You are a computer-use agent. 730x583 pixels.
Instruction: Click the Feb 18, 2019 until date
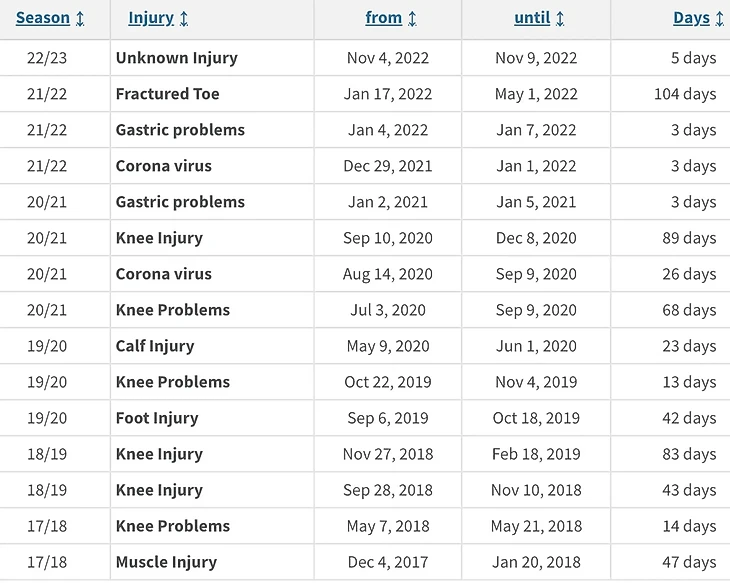pyautogui.click(x=536, y=454)
